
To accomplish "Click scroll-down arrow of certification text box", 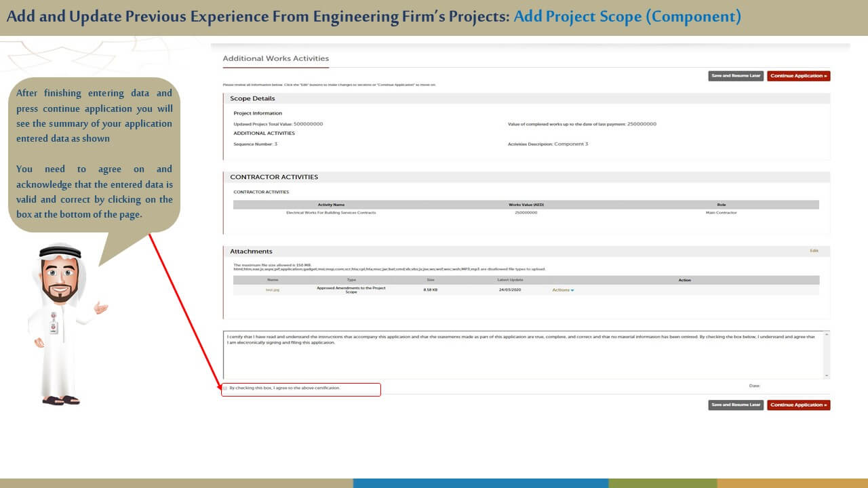I will pyautogui.click(x=826, y=375).
